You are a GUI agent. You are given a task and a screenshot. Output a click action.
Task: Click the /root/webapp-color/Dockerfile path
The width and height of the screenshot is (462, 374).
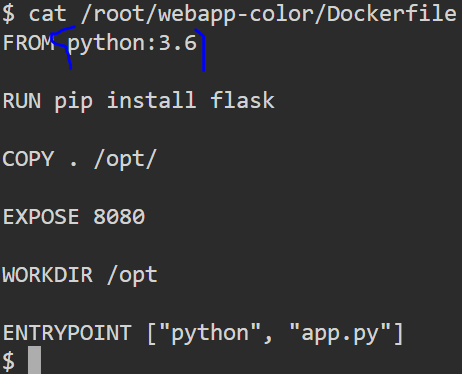269,15
